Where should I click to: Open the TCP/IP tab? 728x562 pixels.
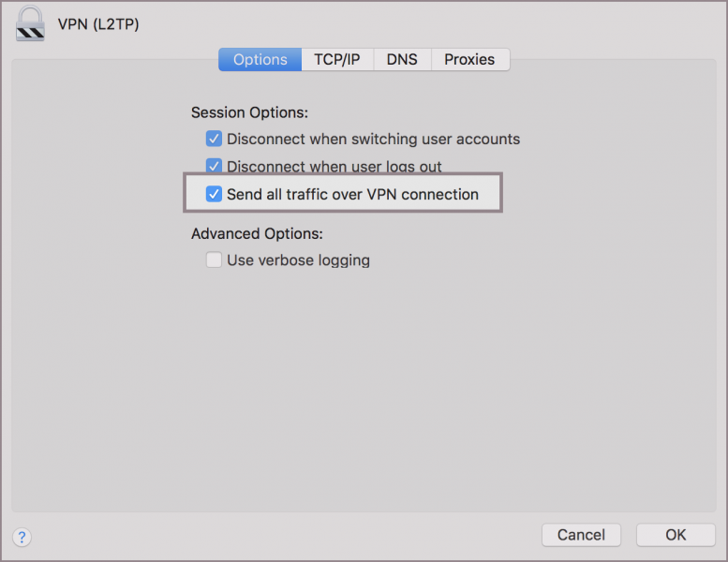[336, 59]
